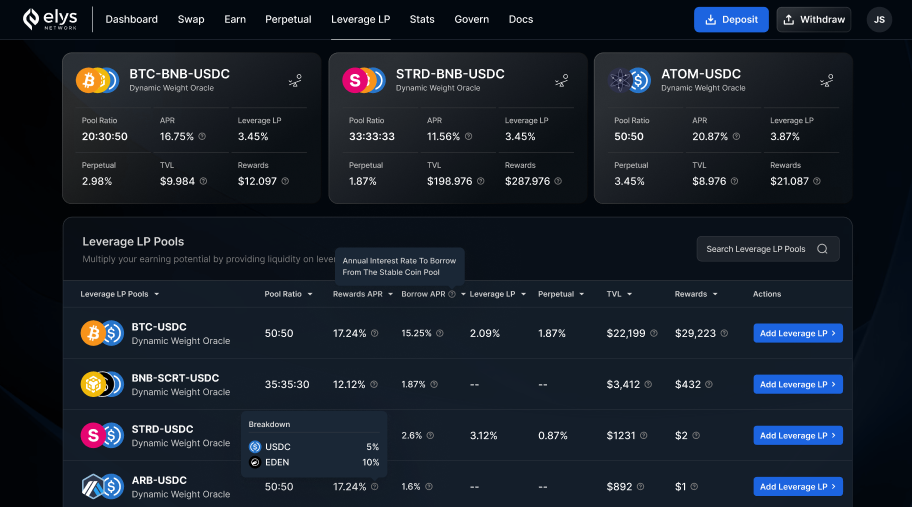Switch to the Perpetual page
The width and height of the screenshot is (912, 507).
(288, 19)
